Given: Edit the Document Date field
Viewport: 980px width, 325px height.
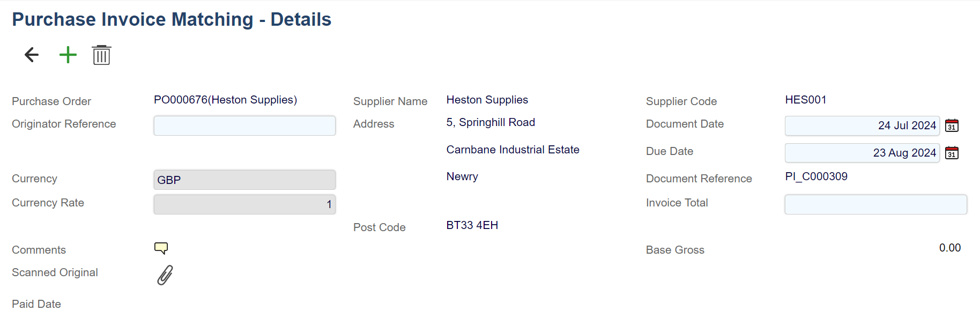Looking at the screenshot, I should click(x=862, y=125).
